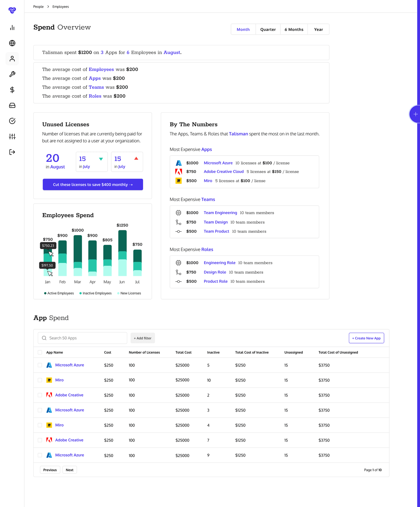
Task: Check the Miro row with 10 inactive
Action: (x=40, y=380)
